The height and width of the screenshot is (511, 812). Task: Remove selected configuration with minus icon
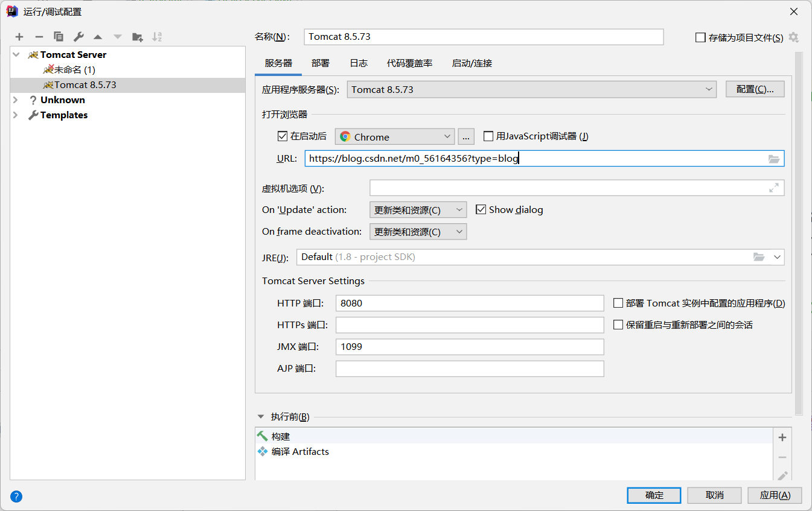click(x=39, y=37)
